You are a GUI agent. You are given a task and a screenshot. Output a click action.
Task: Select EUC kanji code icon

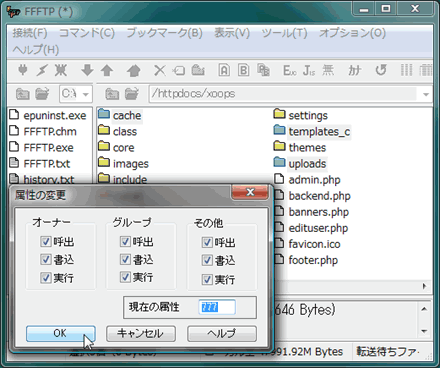(x=289, y=70)
